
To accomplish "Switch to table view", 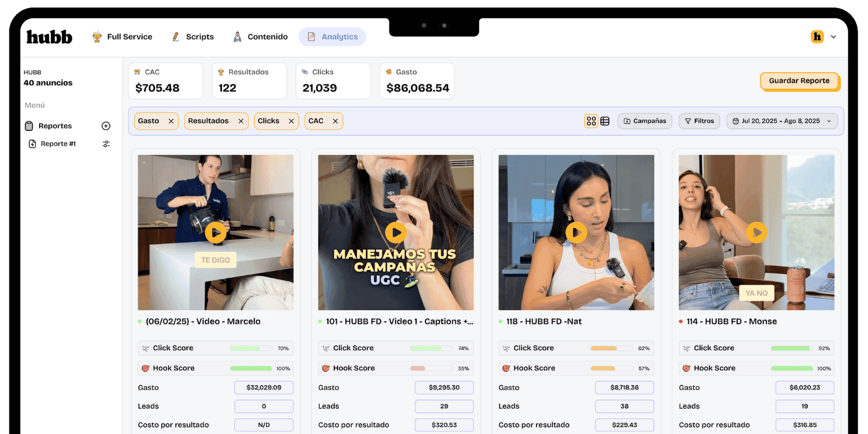I will tap(605, 121).
